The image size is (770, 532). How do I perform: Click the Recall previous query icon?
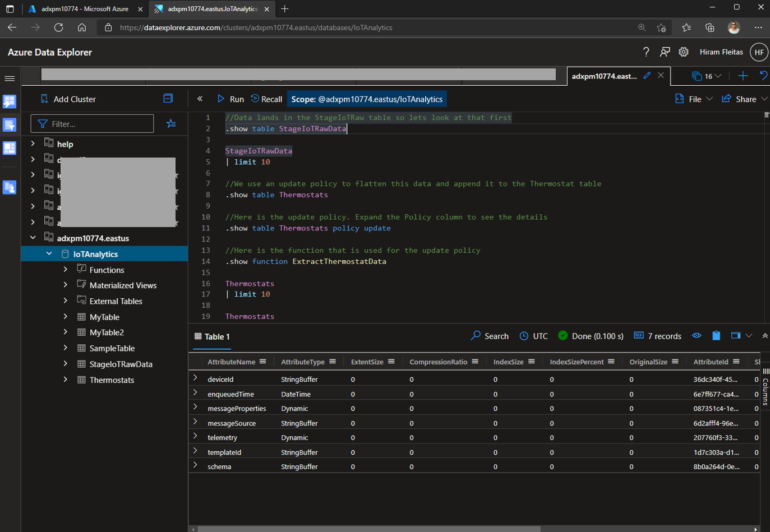(255, 99)
